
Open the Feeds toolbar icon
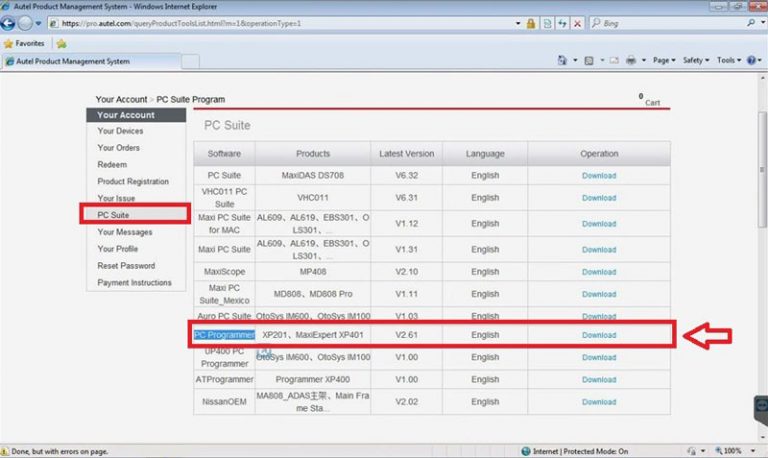pyautogui.click(x=589, y=60)
